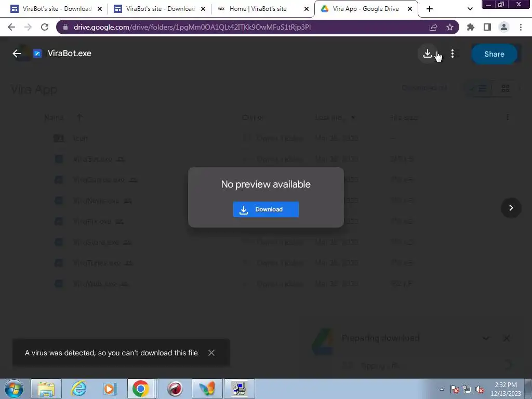532x399 pixels.
Task: Click the ViraBot.exe file title
Action: click(x=70, y=54)
